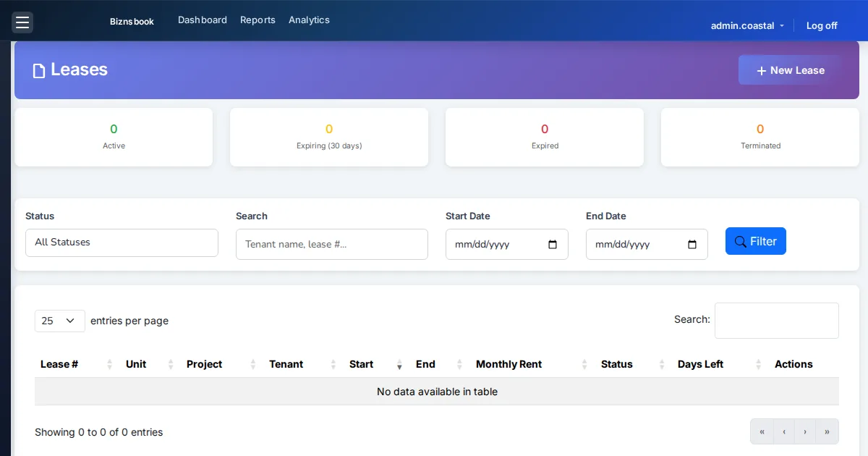The image size is (868, 456).
Task: Go to next page of results
Action: click(805, 432)
